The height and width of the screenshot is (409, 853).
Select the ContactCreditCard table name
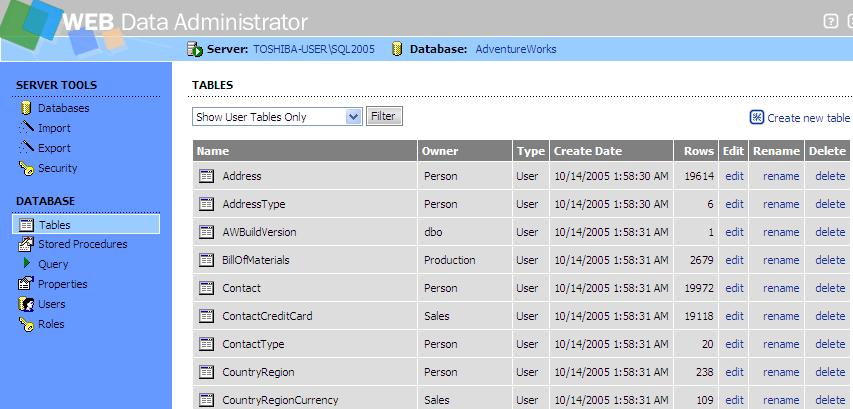coord(267,316)
